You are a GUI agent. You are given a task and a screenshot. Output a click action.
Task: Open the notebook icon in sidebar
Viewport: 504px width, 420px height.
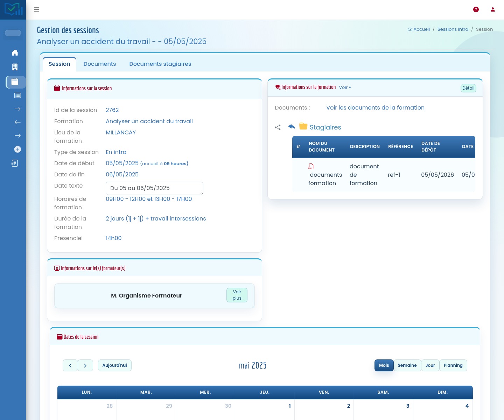click(x=15, y=163)
